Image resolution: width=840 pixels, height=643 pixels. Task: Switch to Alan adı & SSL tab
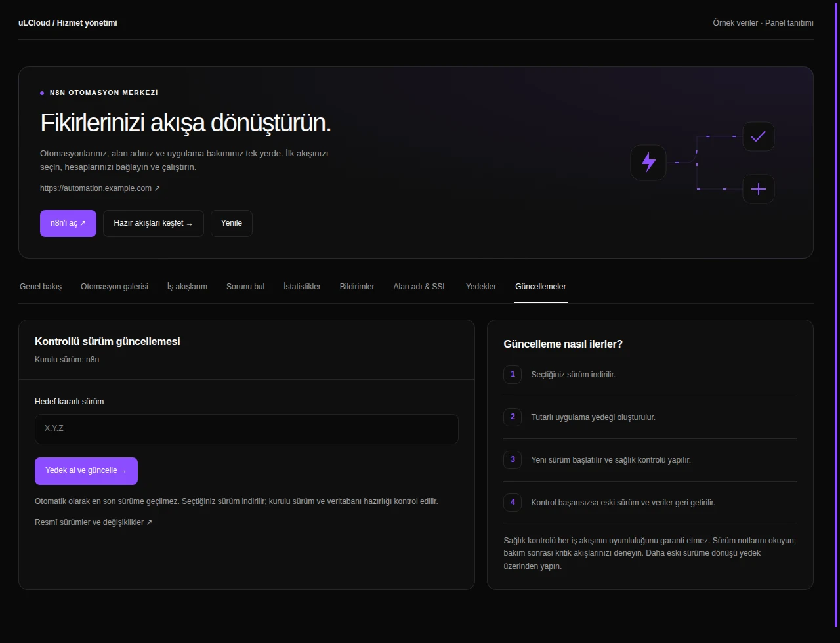click(420, 287)
